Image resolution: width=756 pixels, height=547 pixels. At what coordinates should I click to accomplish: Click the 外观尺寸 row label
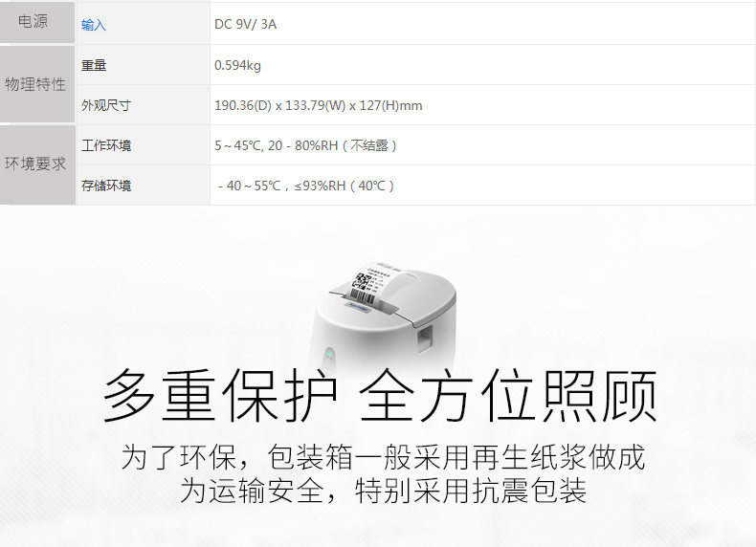pos(106,105)
